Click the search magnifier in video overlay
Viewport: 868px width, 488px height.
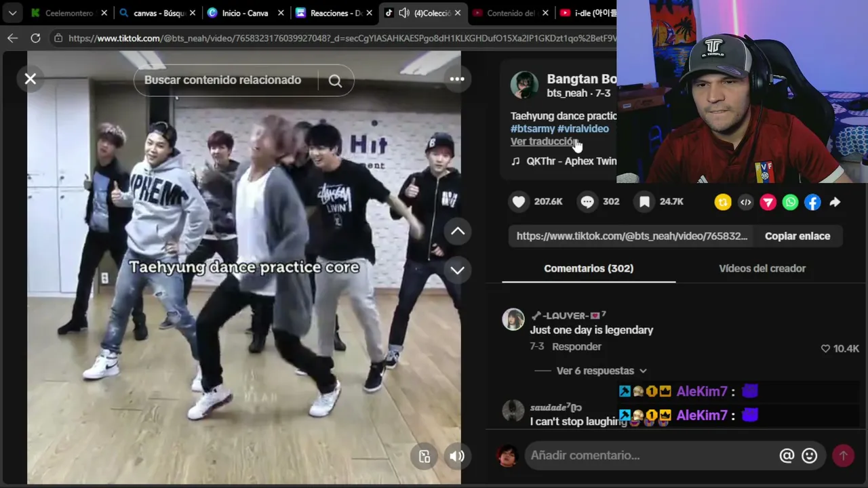click(335, 81)
